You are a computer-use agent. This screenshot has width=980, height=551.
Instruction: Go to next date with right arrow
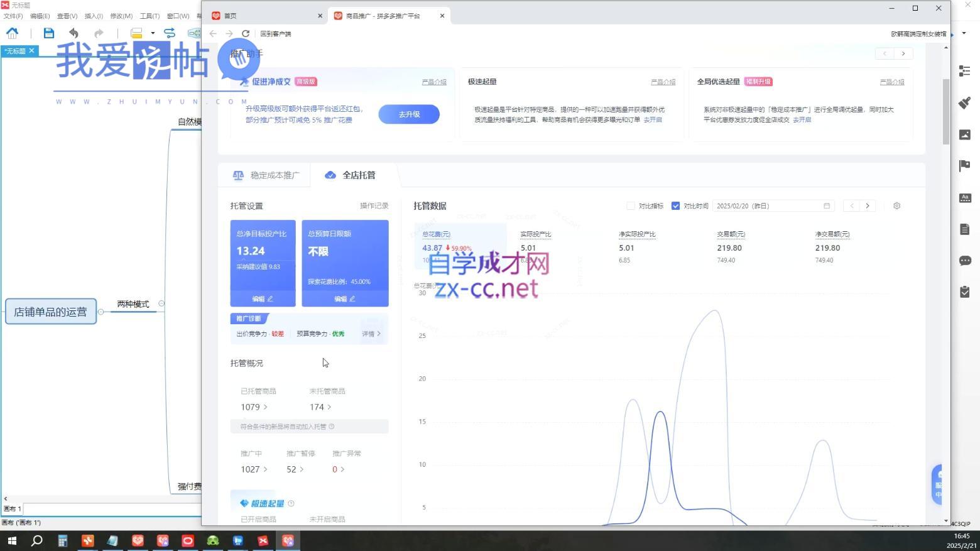pos(868,206)
